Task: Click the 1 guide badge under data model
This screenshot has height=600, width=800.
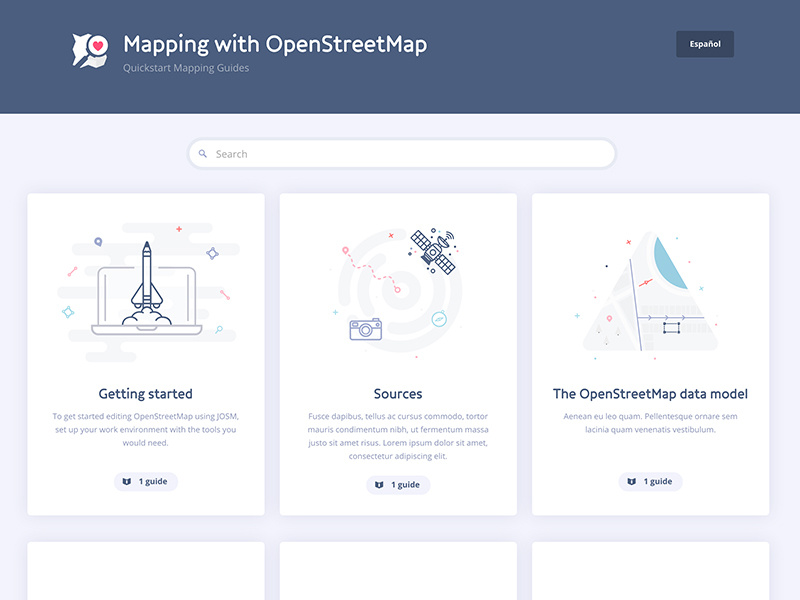Action: [651, 482]
